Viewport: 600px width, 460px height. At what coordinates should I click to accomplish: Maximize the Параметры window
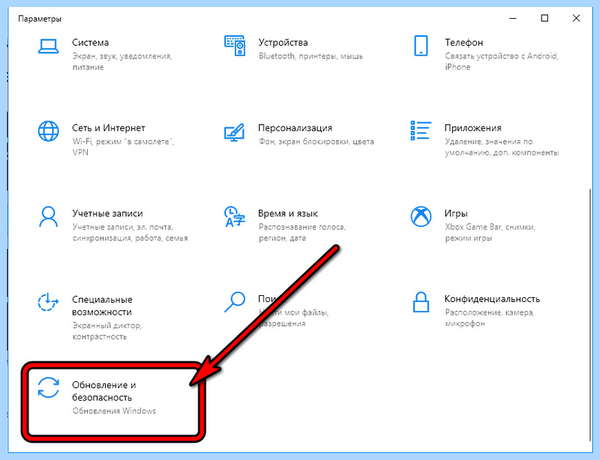[544, 18]
